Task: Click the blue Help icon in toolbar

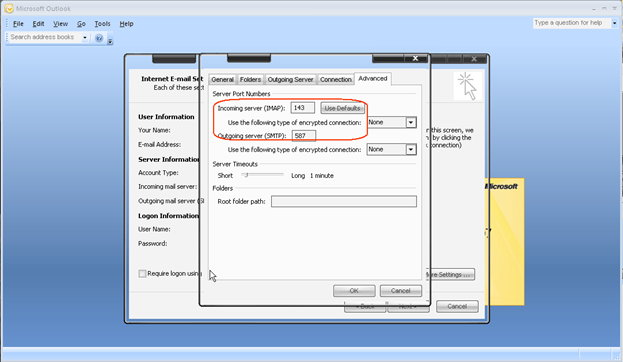Action: 99,38
